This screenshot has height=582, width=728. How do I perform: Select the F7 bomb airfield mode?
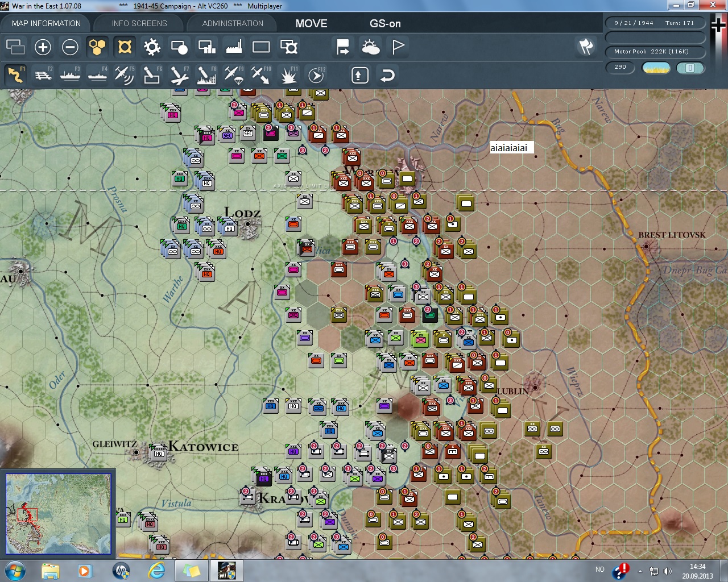click(179, 75)
